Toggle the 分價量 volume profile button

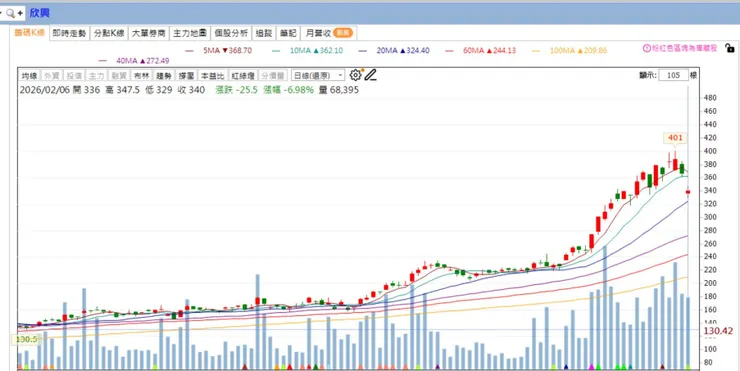coord(273,76)
